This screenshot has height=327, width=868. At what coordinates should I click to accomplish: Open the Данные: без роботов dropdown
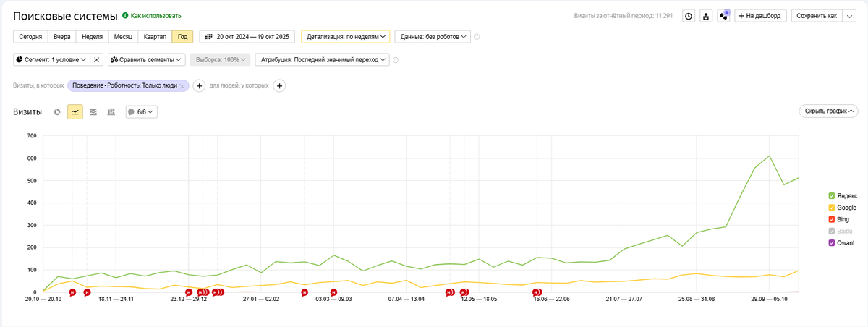(x=433, y=36)
